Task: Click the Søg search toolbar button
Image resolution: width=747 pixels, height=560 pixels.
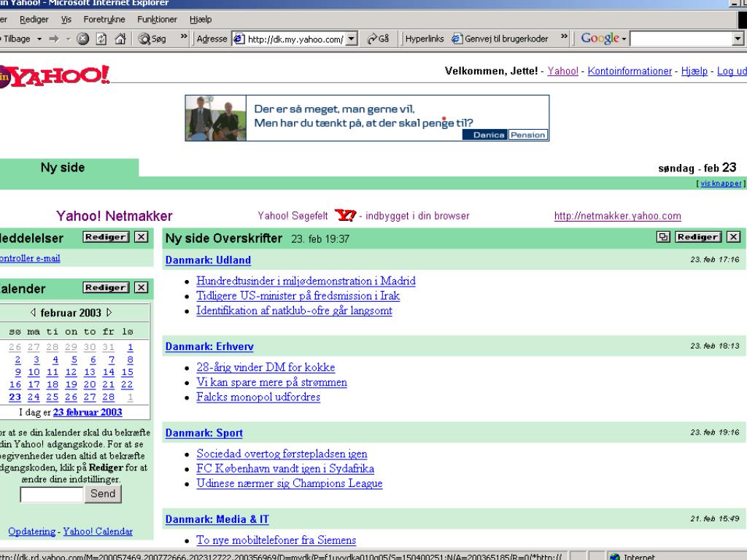Action: (x=153, y=39)
